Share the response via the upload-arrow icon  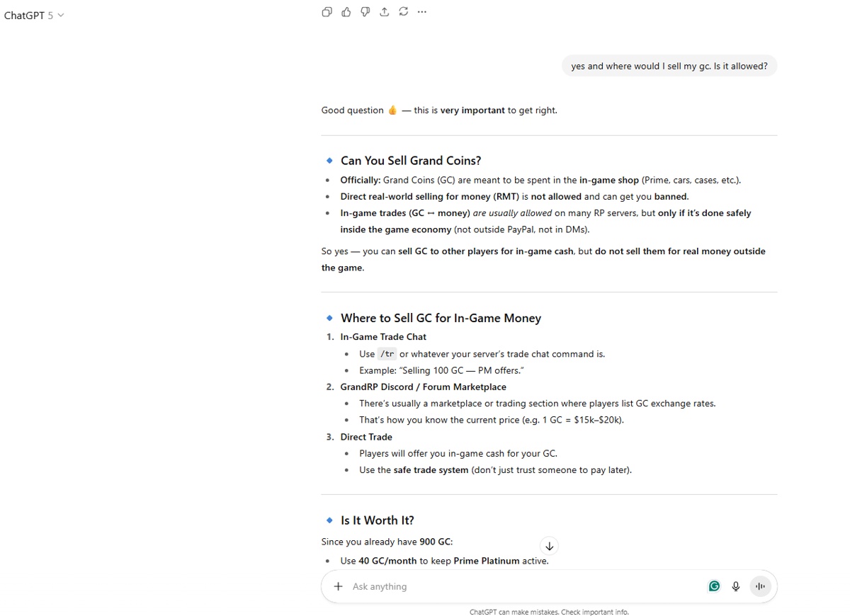[384, 11]
